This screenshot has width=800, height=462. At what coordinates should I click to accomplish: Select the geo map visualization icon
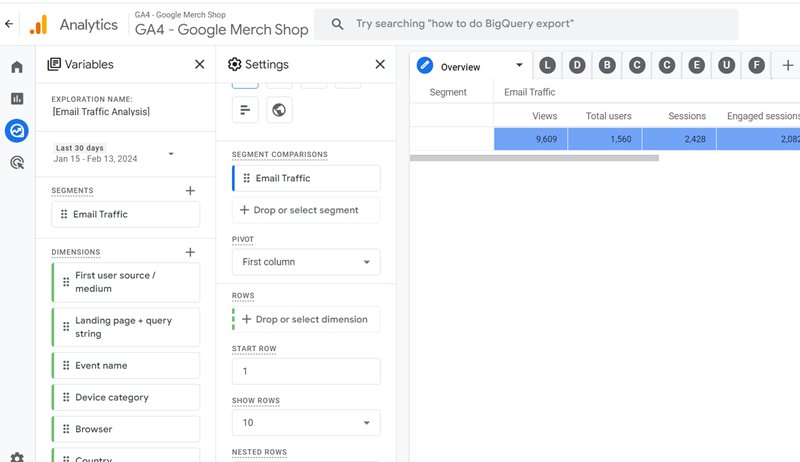pos(279,110)
